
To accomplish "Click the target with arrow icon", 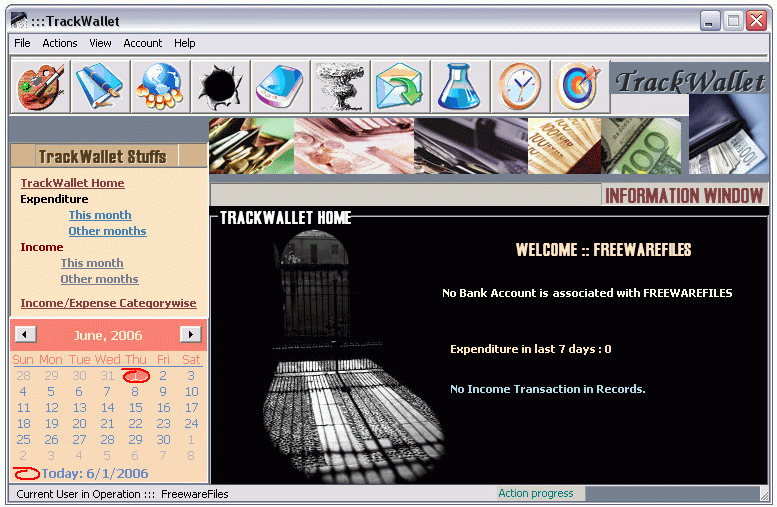I will [x=580, y=87].
